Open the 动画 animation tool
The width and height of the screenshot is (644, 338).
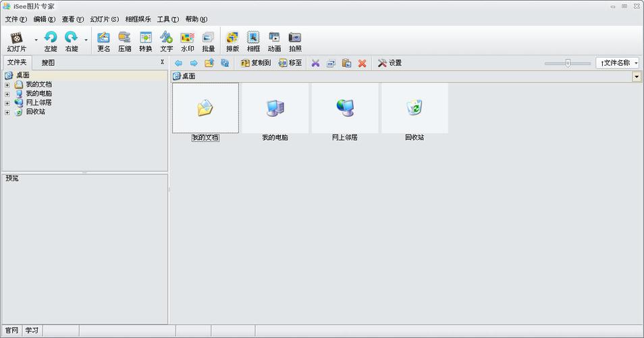click(x=274, y=42)
